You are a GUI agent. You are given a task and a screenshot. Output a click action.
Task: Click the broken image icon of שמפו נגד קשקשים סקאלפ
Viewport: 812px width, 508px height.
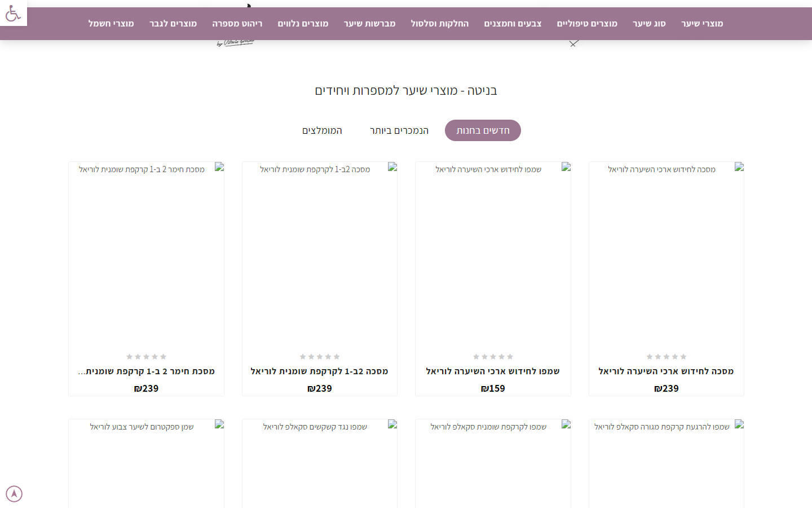(392, 424)
